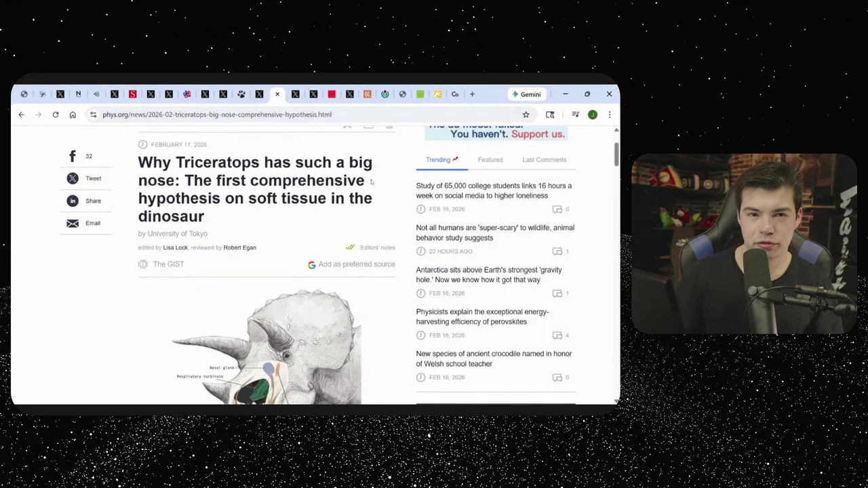868x488 pixels.
Task: Click the Support us link
Action: (538, 134)
